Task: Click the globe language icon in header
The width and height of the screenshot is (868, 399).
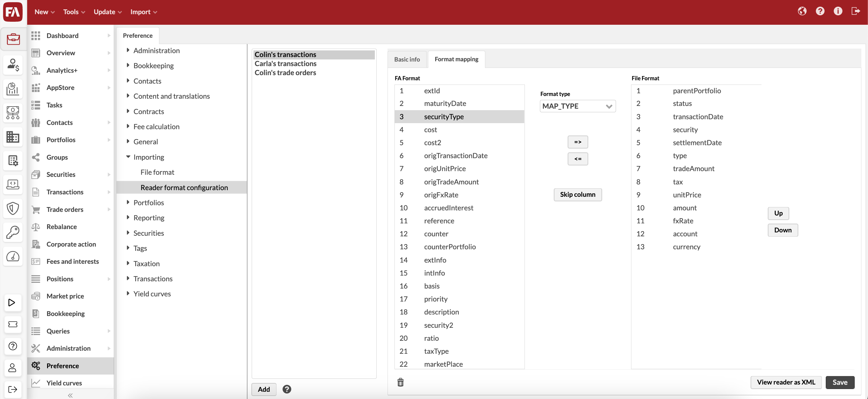Action: point(802,11)
